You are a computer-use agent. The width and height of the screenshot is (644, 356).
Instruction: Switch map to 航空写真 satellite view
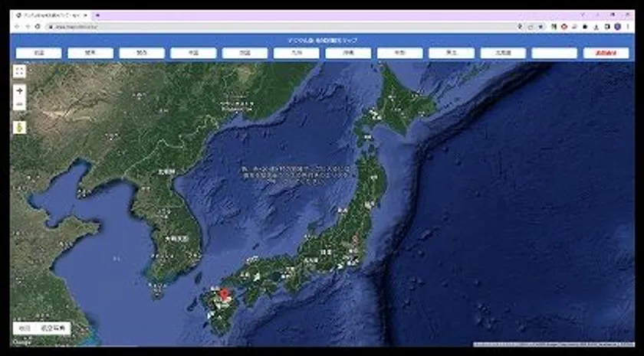click(x=54, y=328)
